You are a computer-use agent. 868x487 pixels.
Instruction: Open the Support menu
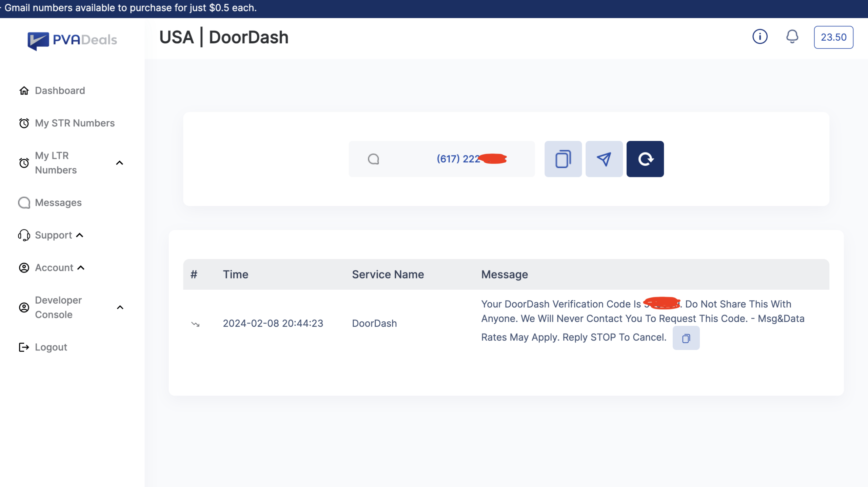[54, 235]
